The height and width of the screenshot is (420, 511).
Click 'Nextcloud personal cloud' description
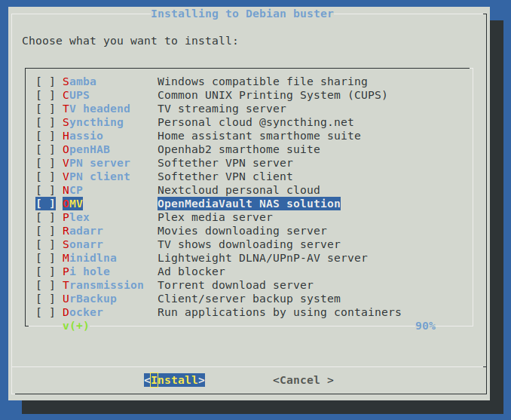[239, 190]
